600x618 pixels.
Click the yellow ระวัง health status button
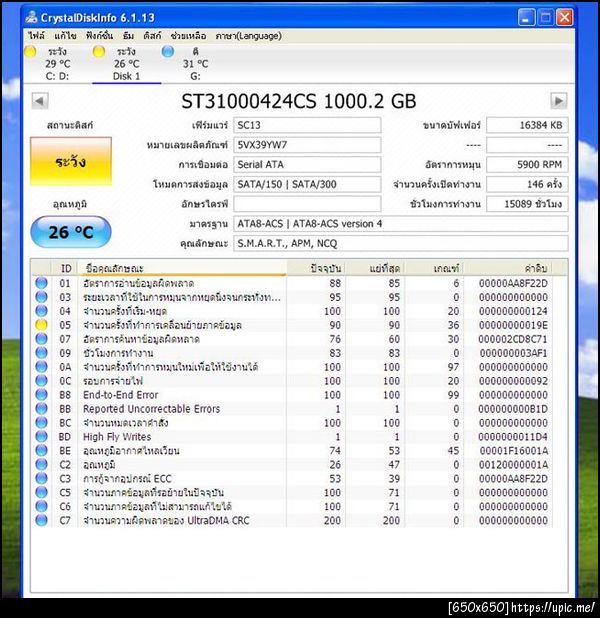[x=71, y=162]
